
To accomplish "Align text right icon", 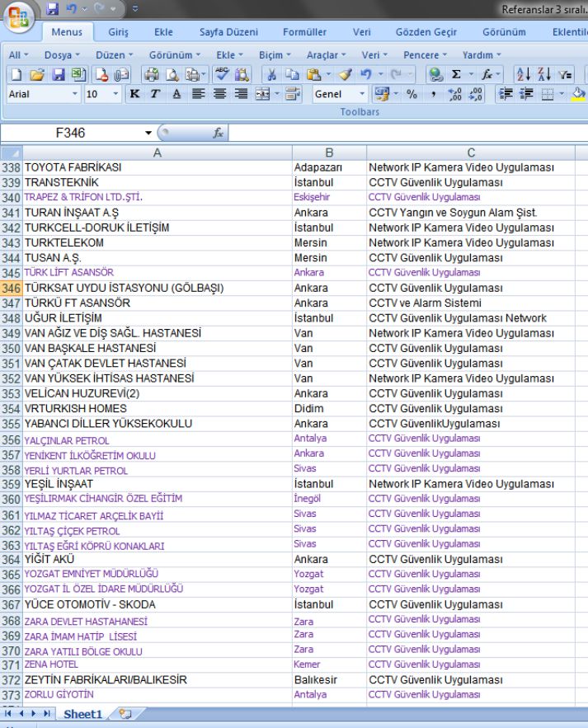I will click(x=241, y=94).
